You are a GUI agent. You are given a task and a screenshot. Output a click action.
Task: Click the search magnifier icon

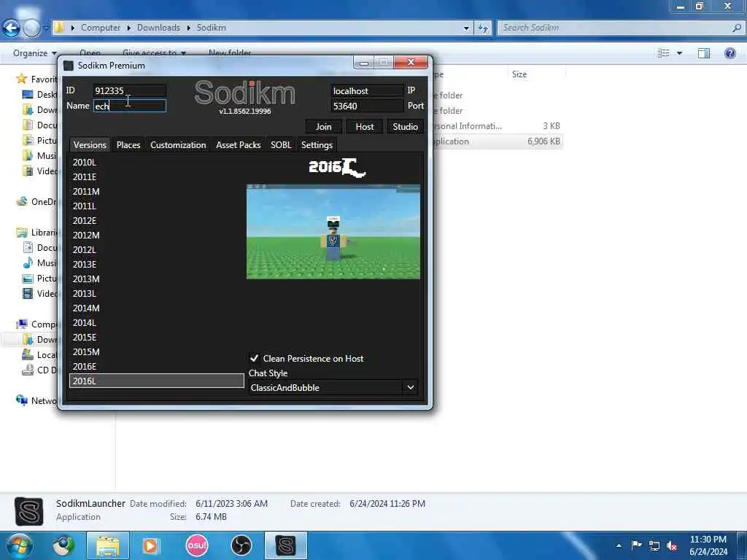[x=737, y=28]
